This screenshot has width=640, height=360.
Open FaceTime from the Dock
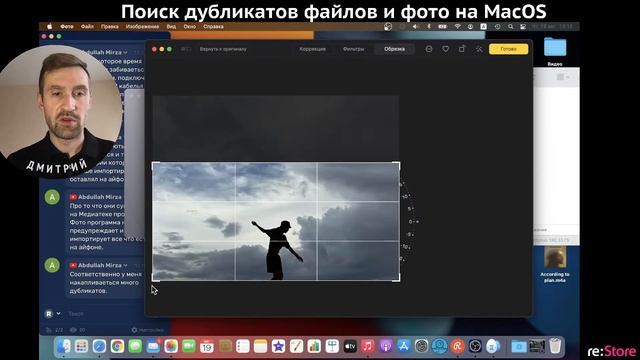tap(189, 347)
